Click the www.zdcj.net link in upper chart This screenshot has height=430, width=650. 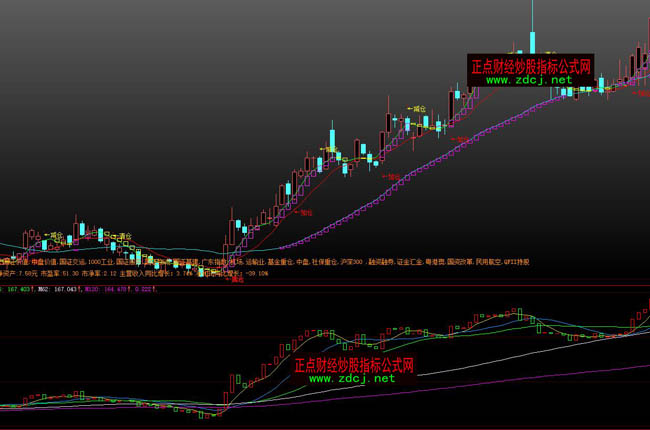tap(531, 80)
